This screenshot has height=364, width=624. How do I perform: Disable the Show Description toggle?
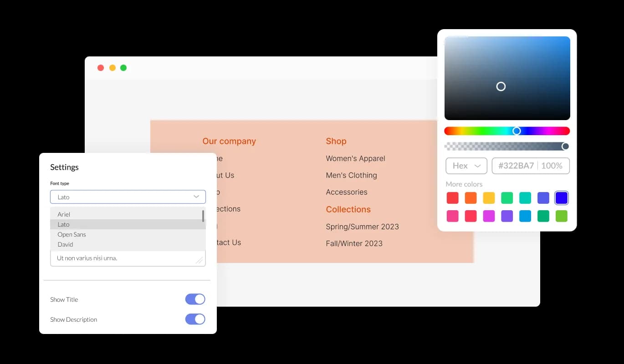(x=195, y=319)
